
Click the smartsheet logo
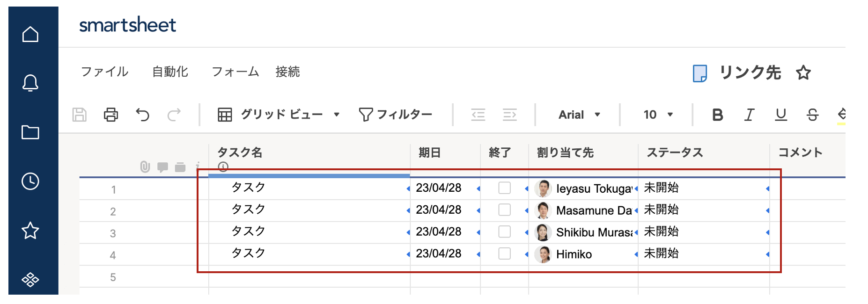point(127,25)
